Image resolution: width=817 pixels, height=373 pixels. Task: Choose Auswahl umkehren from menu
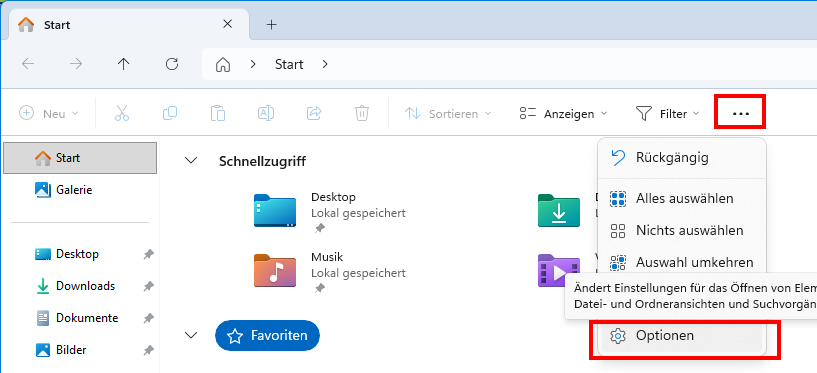click(x=682, y=262)
